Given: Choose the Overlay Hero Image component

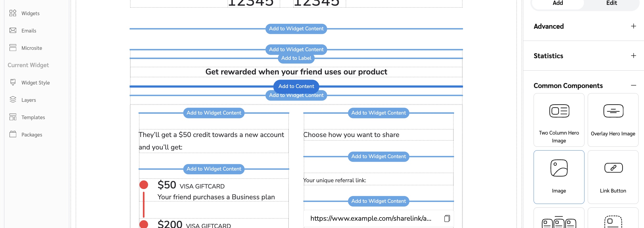Looking at the screenshot, I should [613, 120].
